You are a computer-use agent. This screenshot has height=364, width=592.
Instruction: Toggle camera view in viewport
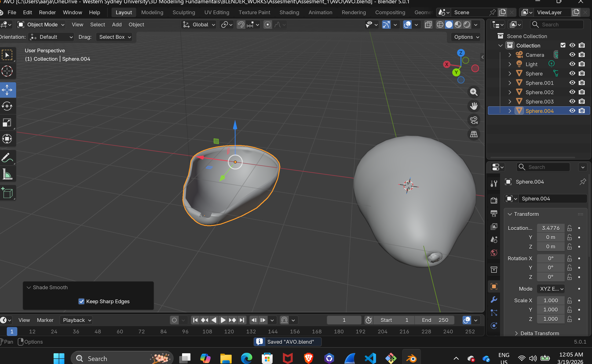[x=474, y=120]
